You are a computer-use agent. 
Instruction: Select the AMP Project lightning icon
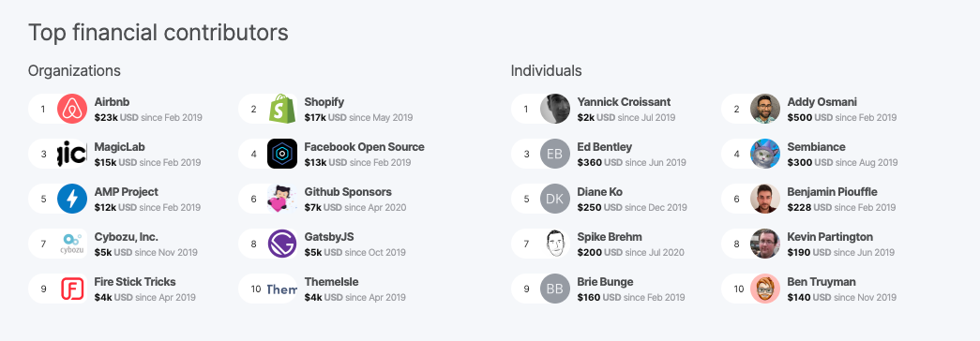72,199
